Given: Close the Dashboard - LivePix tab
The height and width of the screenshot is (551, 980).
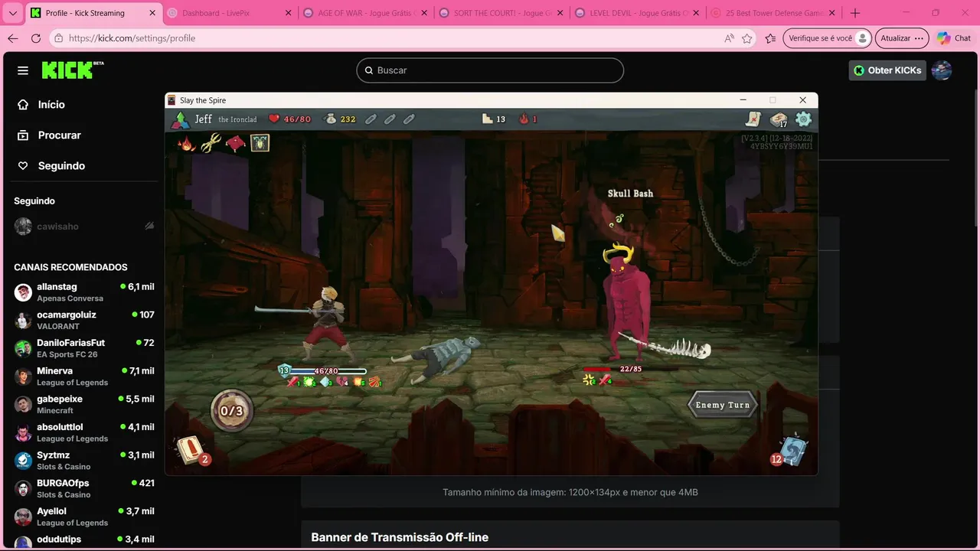Looking at the screenshot, I should tap(288, 13).
